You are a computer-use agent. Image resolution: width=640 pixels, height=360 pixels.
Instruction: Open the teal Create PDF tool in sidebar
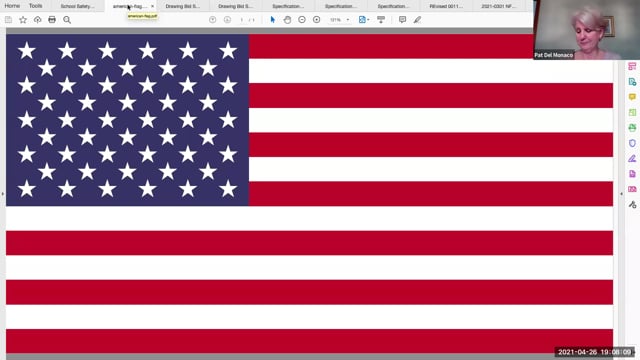[x=632, y=82]
